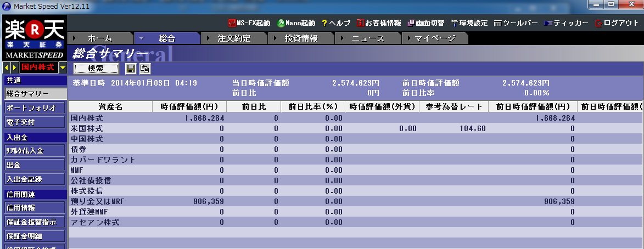Open 保証金振替指示 in the sidebar
644x249 pixels.
[35, 222]
